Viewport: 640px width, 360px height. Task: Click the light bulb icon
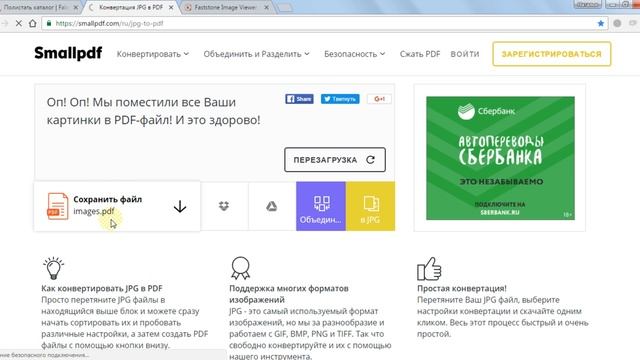[53, 268]
